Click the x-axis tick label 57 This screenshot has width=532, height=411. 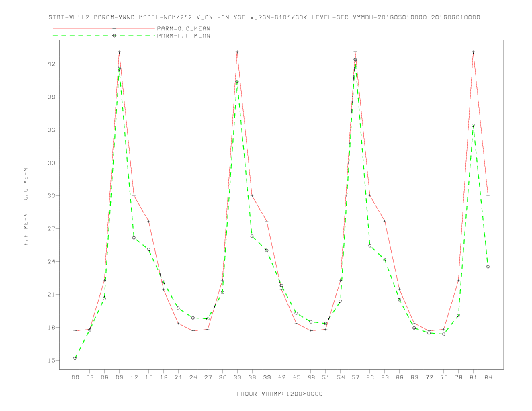(355, 377)
